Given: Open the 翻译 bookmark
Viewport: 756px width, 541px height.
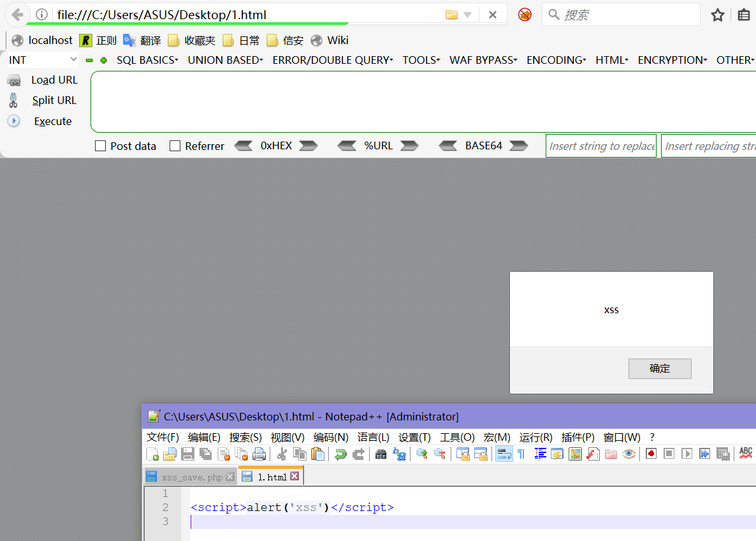Looking at the screenshot, I should tap(142, 41).
